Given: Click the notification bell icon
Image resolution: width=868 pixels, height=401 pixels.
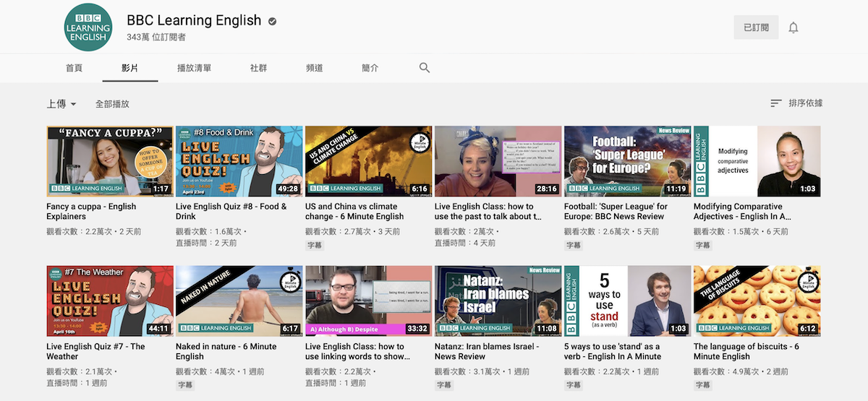Looking at the screenshot, I should pyautogui.click(x=793, y=27).
